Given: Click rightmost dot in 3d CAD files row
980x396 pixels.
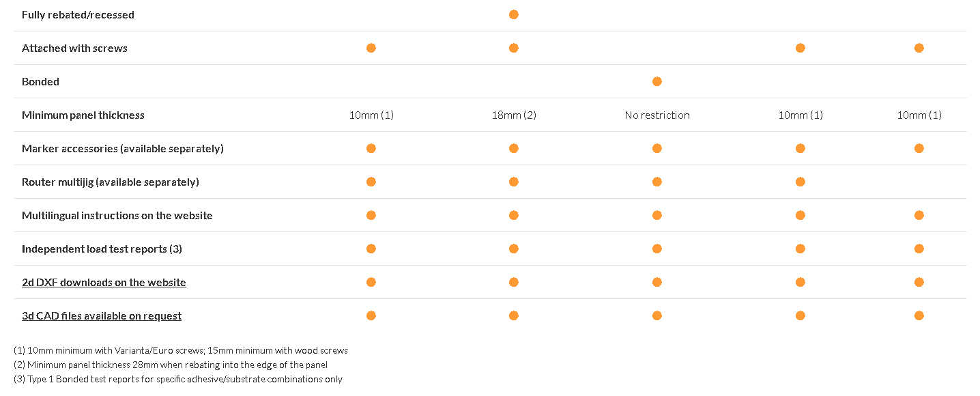Looking at the screenshot, I should 919,315.
